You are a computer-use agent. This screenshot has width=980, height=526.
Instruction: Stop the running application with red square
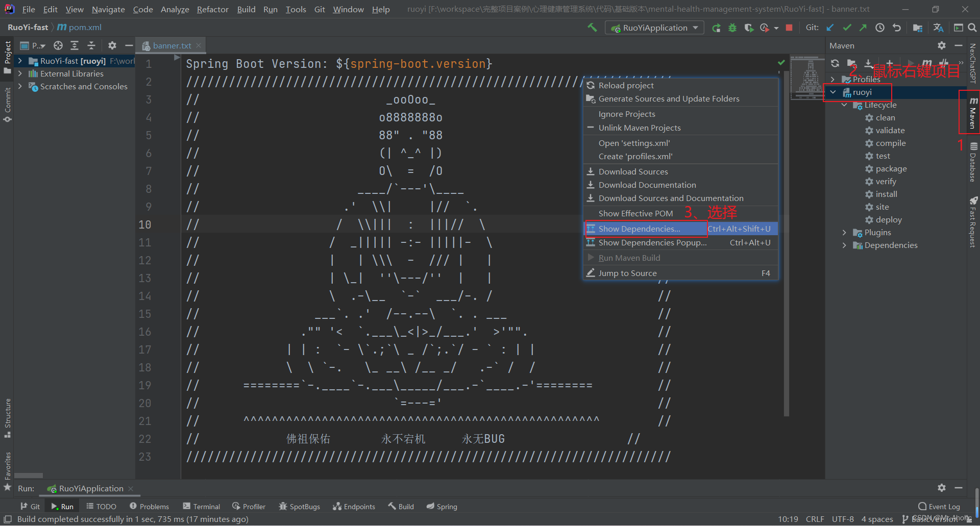[789, 28]
